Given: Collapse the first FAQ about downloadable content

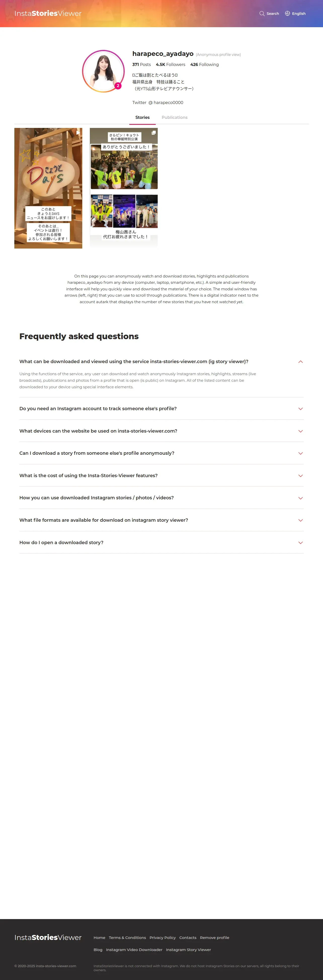Looking at the screenshot, I should click(x=300, y=362).
